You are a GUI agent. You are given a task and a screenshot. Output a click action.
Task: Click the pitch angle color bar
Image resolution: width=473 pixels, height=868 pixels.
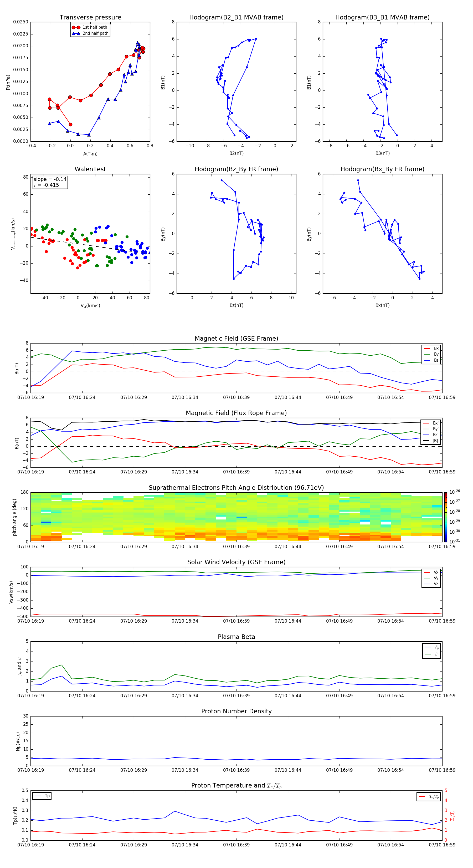coord(446,517)
